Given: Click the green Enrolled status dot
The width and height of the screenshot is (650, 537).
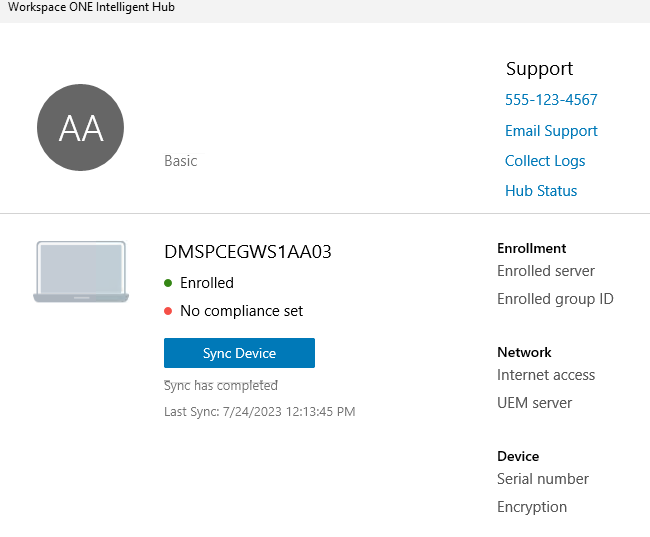Looking at the screenshot, I should (x=169, y=283).
